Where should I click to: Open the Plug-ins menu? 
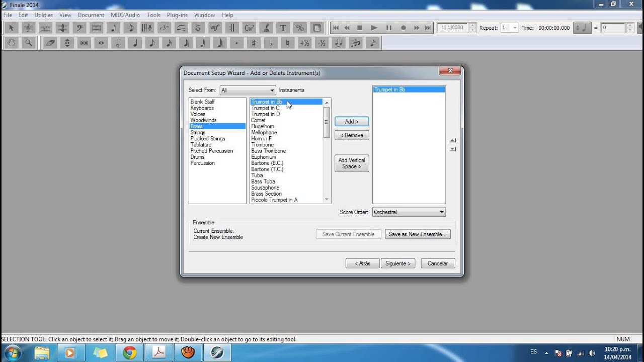click(177, 15)
